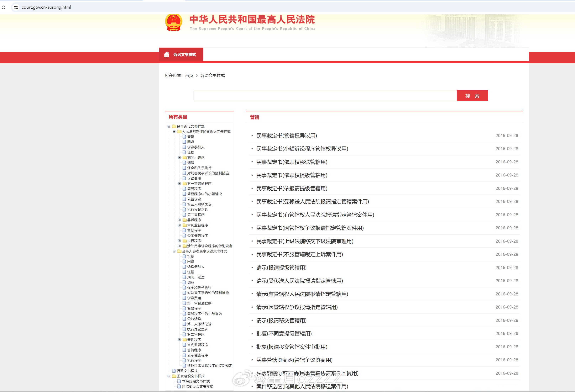This screenshot has height=392, width=575.
Task: Expand the 第一审普通程序 folder
Action: click(x=179, y=183)
